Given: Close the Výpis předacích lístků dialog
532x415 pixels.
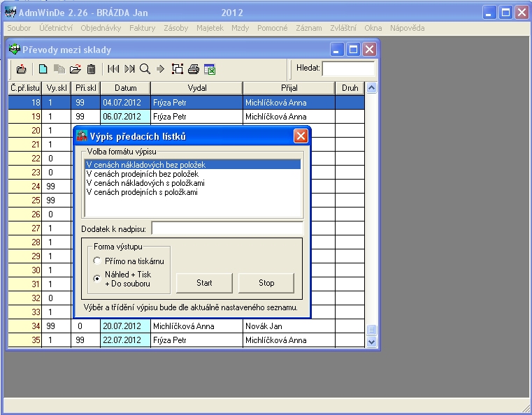Looking at the screenshot, I should pos(301,136).
